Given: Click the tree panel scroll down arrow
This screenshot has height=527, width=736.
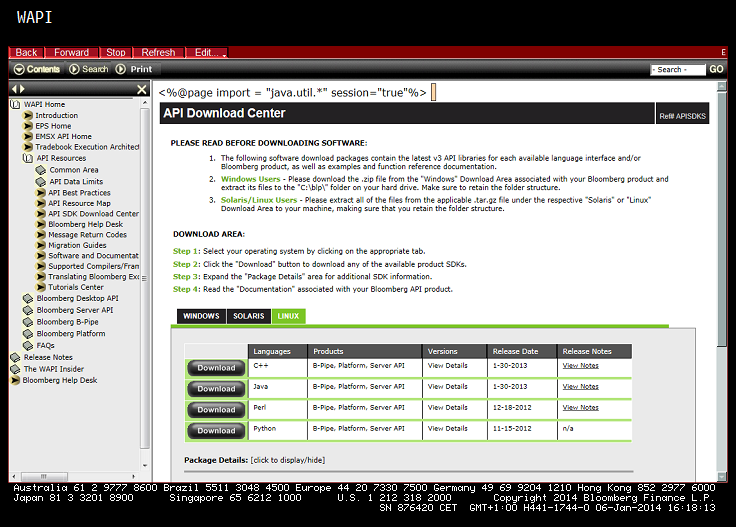Looking at the screenshot, I should pyautogui.click(x=145, y=466).
